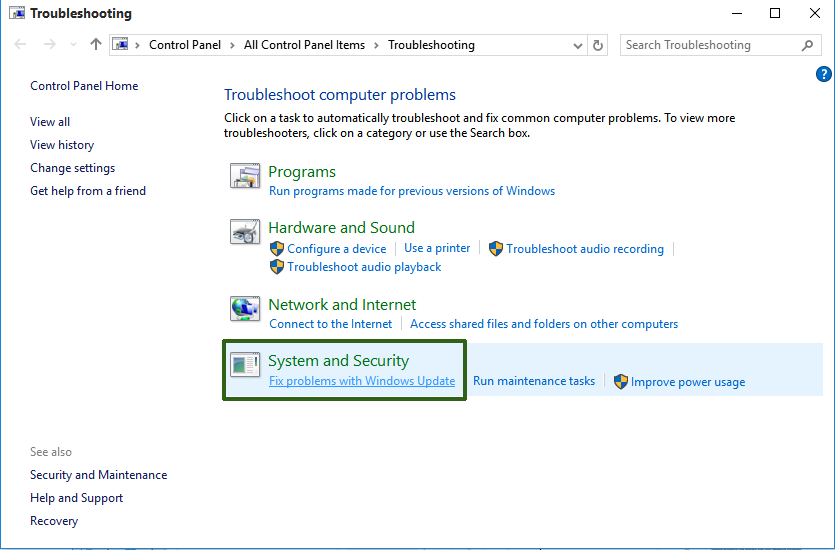The image size is (835, 550).
Task: Click the back navigation arrow
Action: (20, 44)
